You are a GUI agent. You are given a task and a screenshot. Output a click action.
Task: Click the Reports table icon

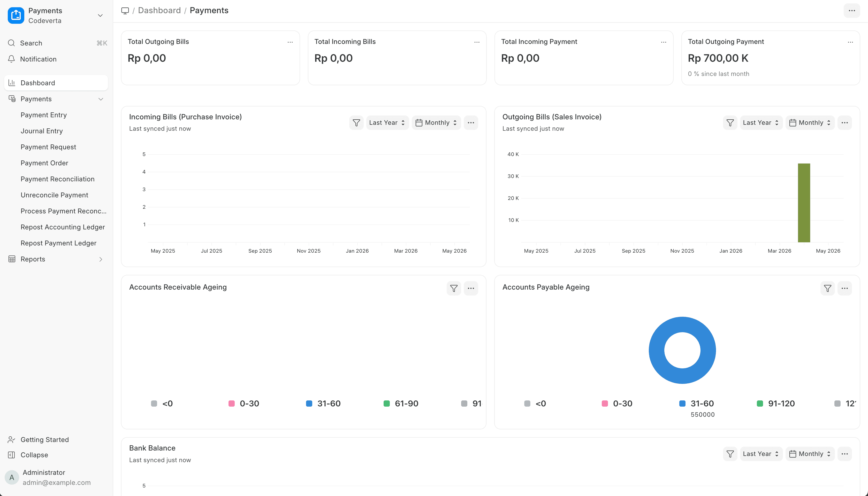pos(12,259)
